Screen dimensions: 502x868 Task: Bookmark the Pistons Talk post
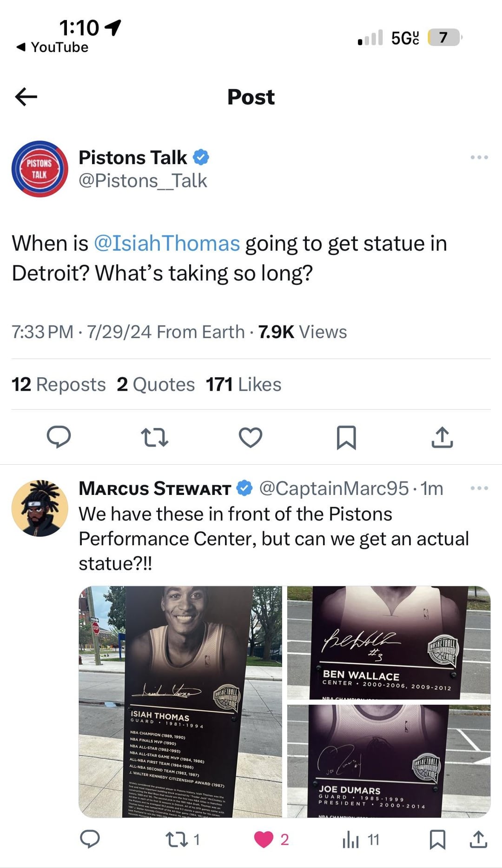coord(346,437)
